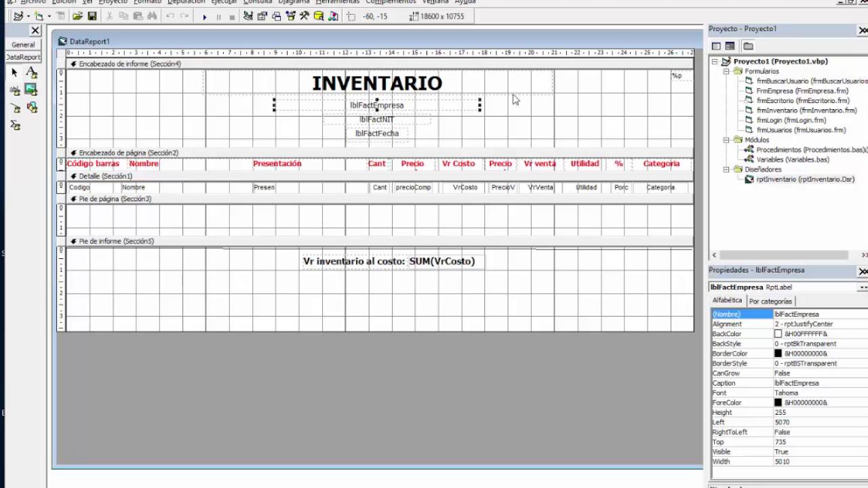
Task: Open the Object Browser toolbar icon
Action: [x=290, y=16]
